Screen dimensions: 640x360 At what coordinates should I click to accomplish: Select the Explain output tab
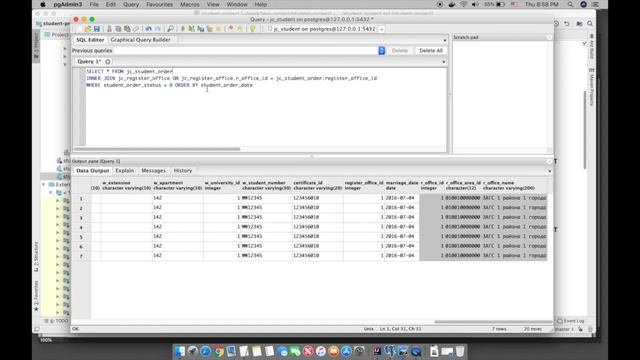124,171
